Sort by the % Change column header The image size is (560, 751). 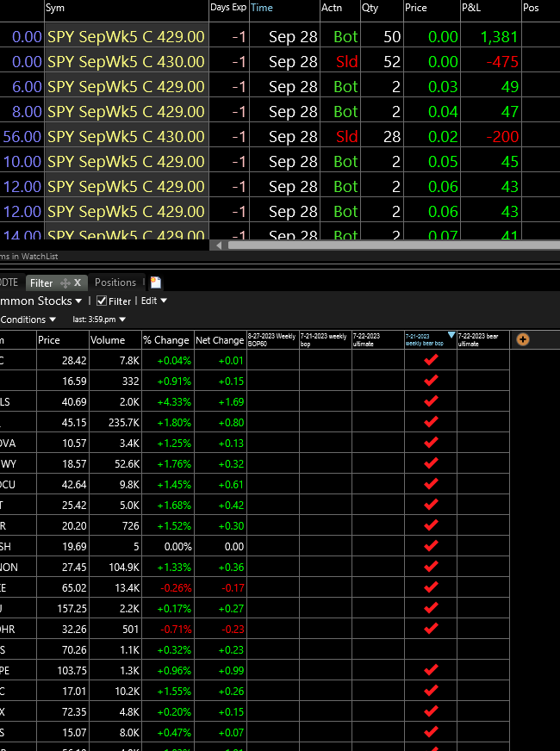(165, 340)
